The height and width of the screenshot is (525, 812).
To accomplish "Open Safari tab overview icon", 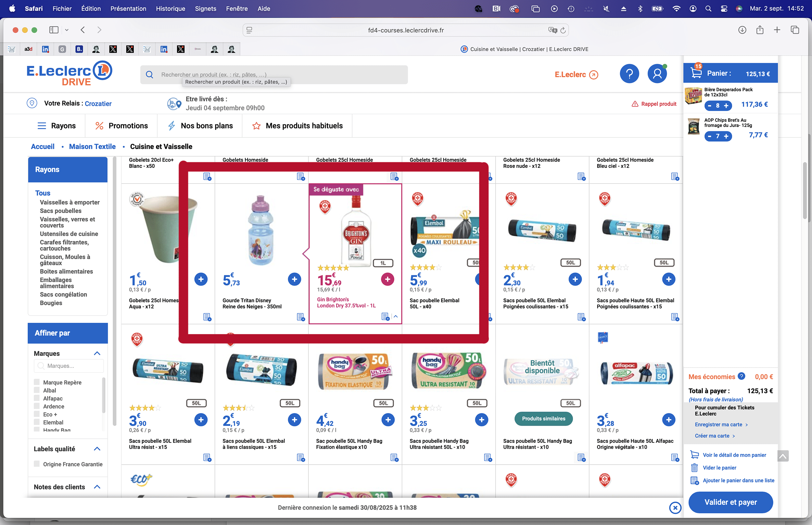I will pos(794,30).
